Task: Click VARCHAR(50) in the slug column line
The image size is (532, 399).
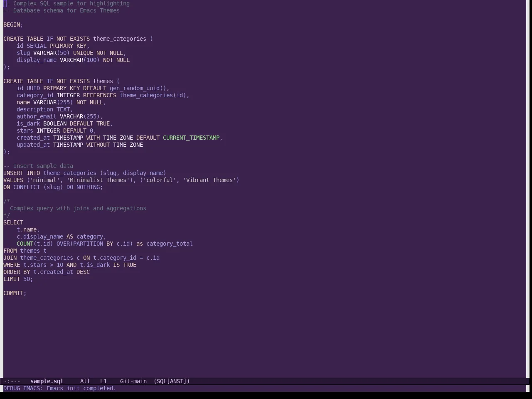Action: click(52, 53)
